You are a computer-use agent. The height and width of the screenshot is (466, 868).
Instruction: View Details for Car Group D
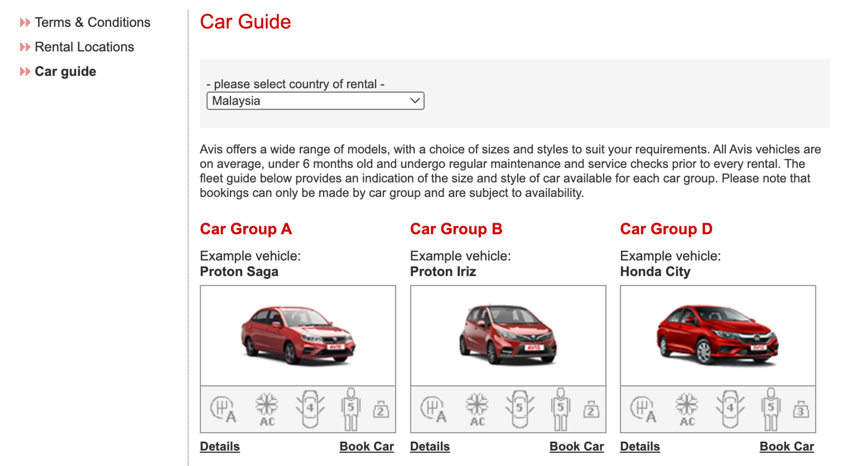640,447
